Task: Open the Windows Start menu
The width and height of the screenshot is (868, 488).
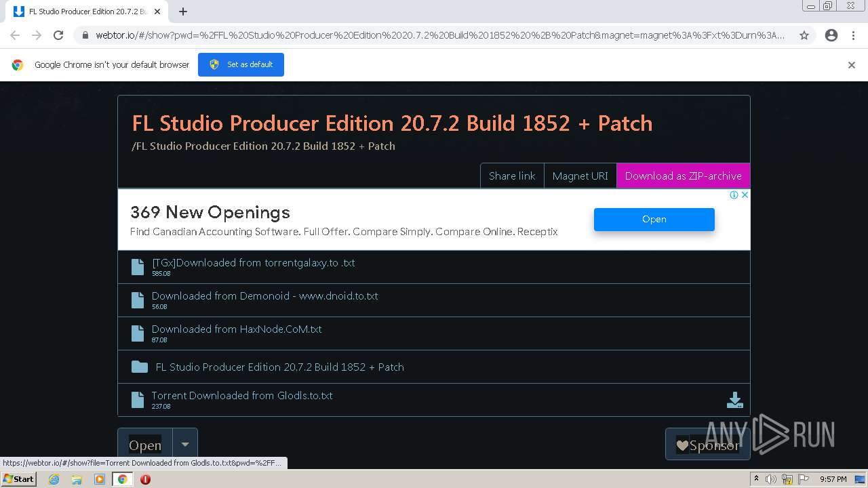Action: pyautogui.click(x=19, y=479)
